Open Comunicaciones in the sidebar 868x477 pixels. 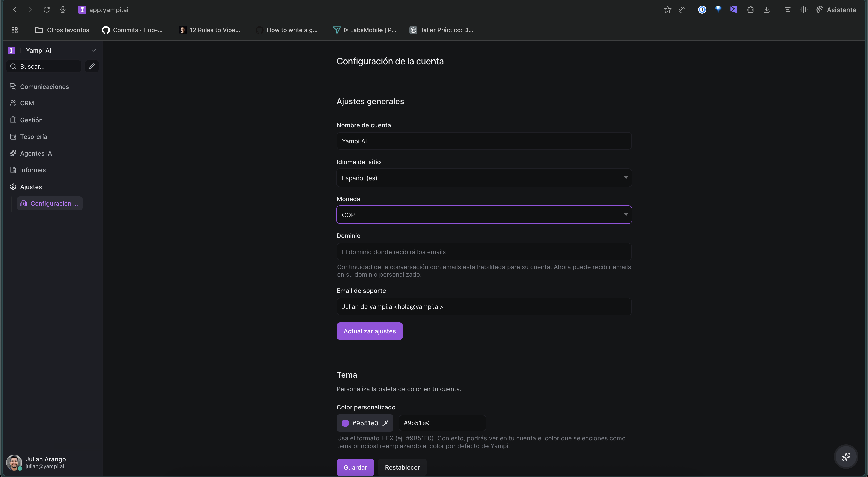point(44,87)
